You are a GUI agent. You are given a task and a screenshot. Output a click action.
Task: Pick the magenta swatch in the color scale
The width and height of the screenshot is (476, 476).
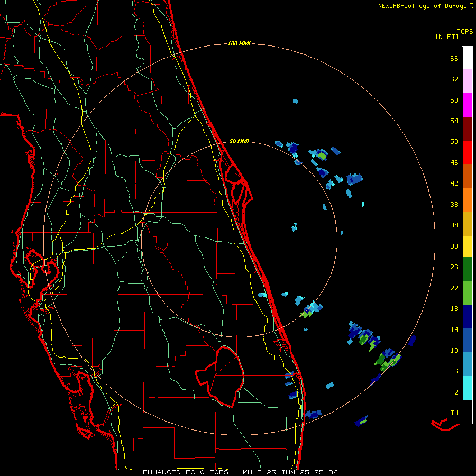pyautogui.click(x=467, y=105)
